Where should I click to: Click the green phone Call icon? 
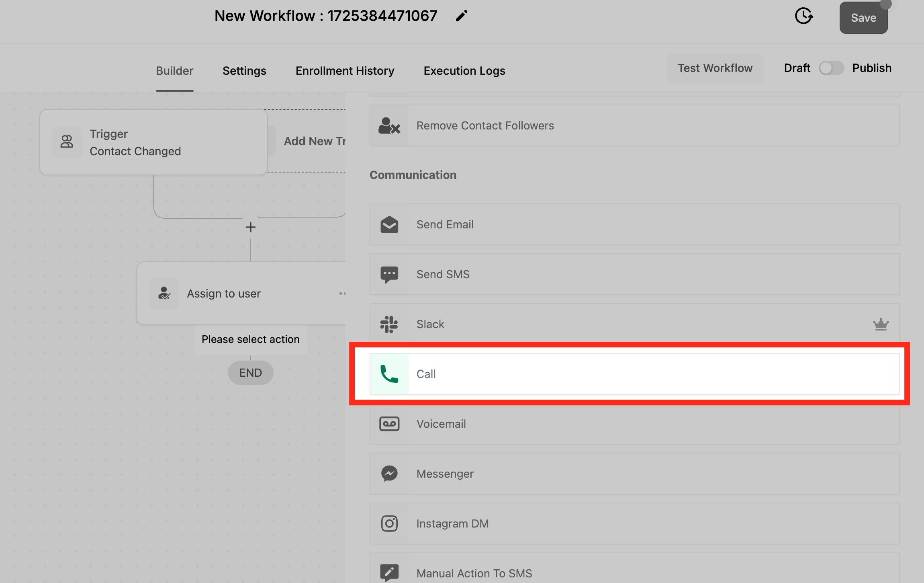pos(389,374)
